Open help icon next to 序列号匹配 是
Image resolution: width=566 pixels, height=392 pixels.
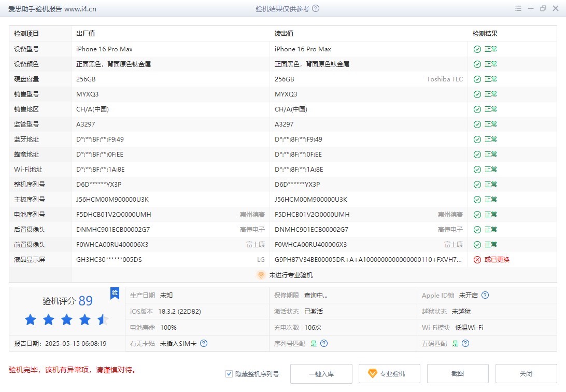click(x=324, y=343)
